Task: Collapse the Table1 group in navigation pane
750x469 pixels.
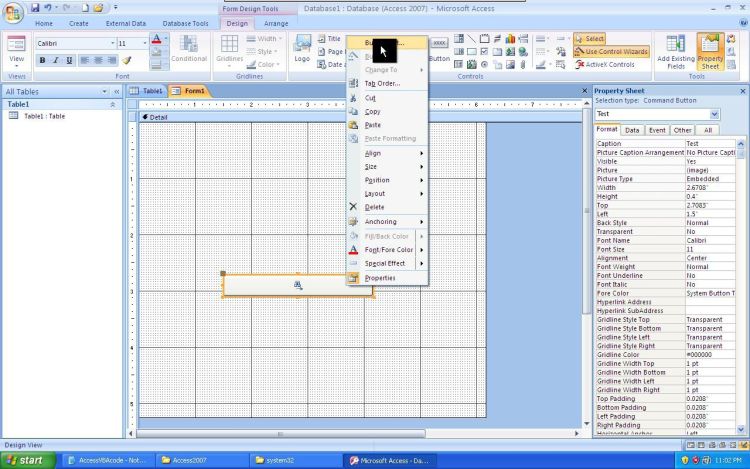Action: click(x=113, y=104)
